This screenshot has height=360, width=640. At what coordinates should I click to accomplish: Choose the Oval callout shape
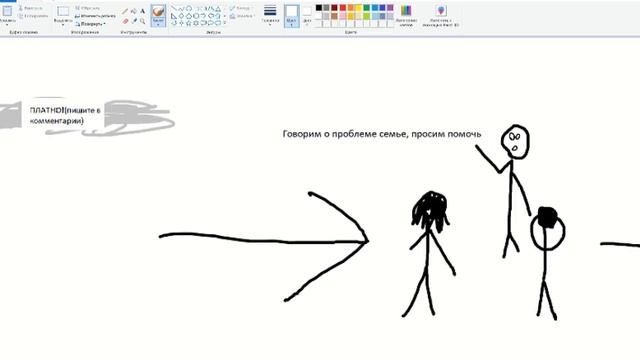[x=211, y=23]
